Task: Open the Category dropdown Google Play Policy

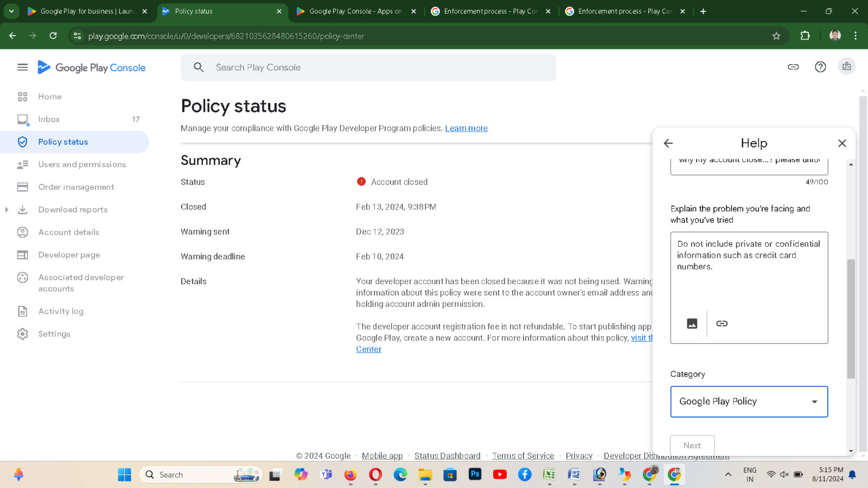Action: (x=749, y=402)
